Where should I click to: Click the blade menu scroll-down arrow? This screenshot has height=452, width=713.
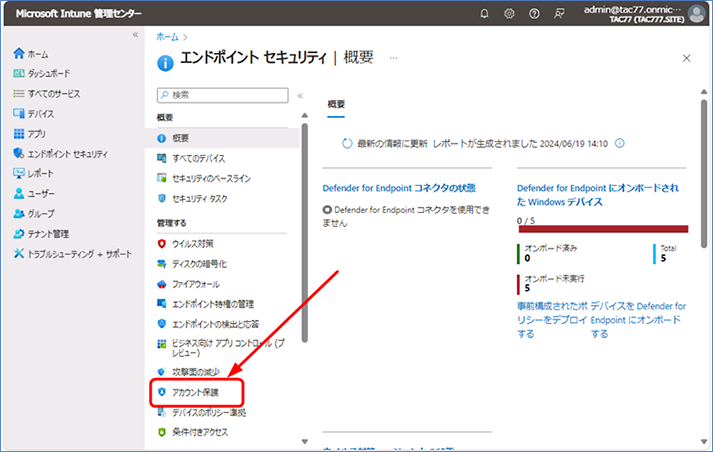click(305, 442)
